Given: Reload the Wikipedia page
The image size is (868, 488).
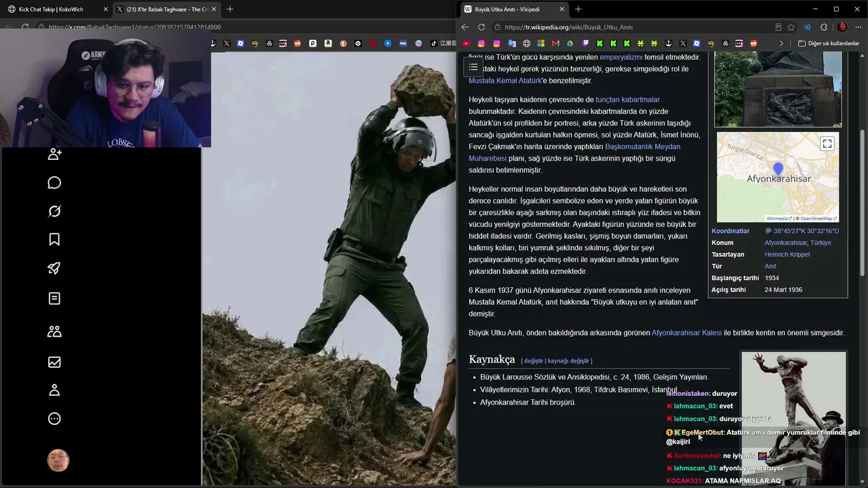Looking at the screenshot, I should coord(481,27).
